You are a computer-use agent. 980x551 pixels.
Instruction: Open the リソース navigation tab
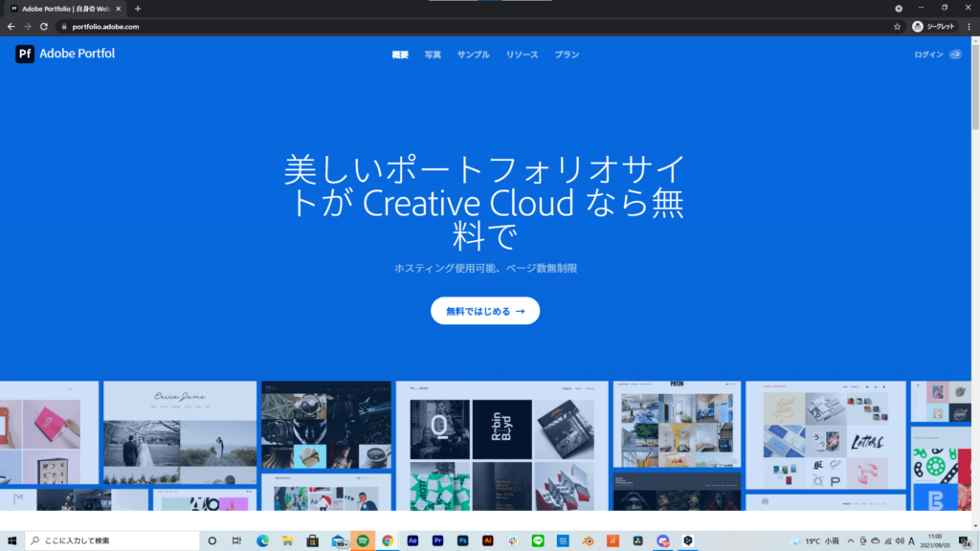pos(522,55)
